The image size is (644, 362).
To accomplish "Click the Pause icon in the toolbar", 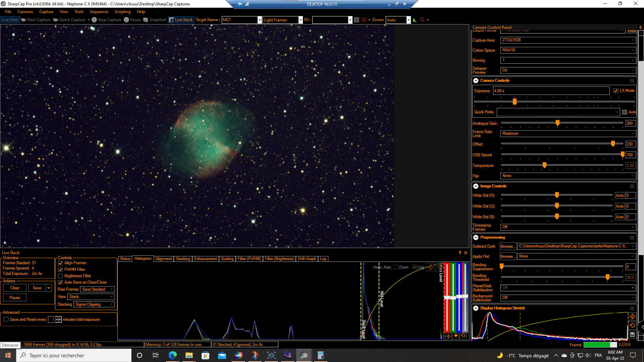I will tap(126, 20).
